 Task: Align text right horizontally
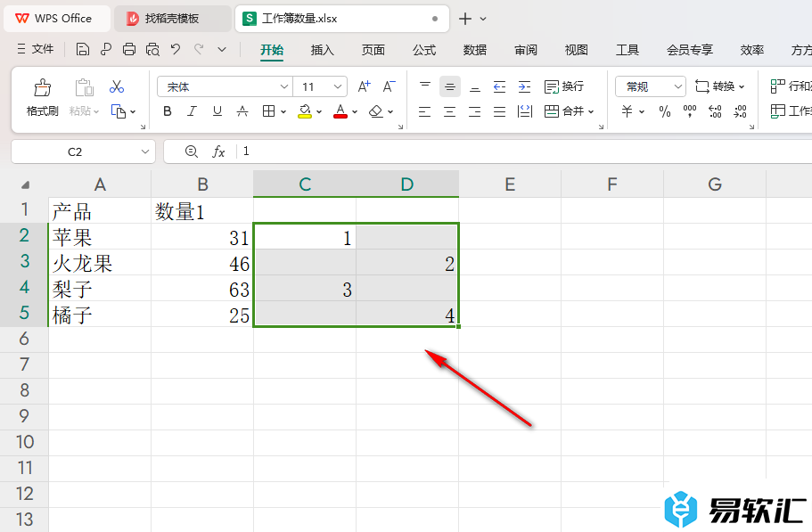(x=475, y=111)
